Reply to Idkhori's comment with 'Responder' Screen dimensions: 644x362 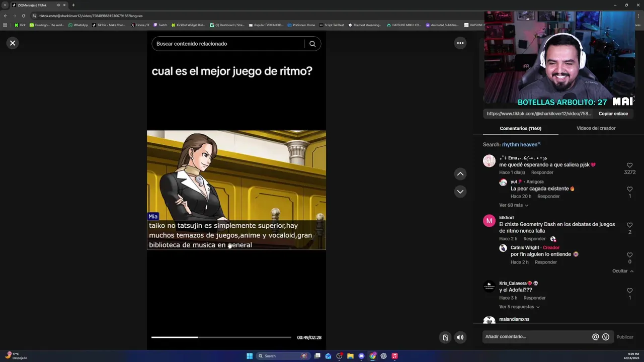pos(534,239)
